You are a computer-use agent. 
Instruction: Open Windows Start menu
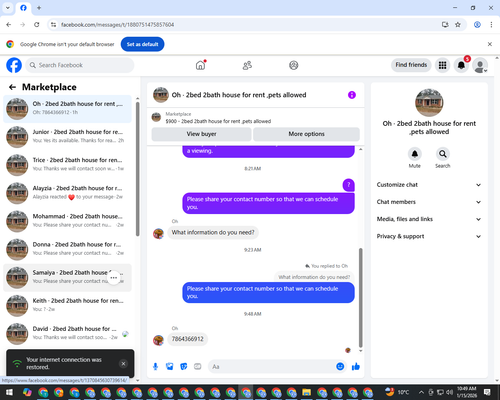[x=9, y=392]
